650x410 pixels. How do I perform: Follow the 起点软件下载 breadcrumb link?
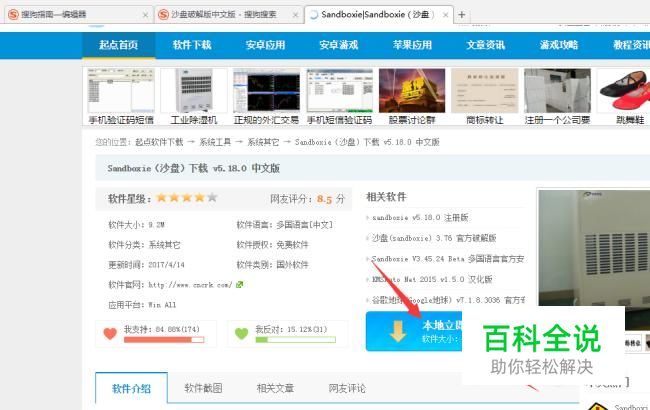point(159,142)
